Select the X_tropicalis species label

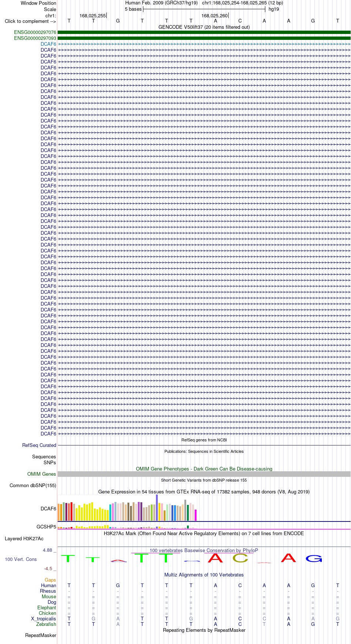click(44, 619)
